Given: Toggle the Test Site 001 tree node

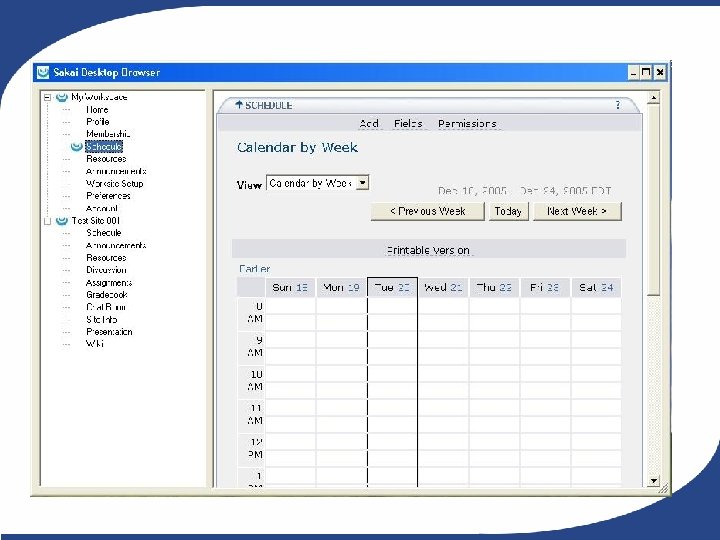Looking at the screenshot, I should tap(47, 221).
